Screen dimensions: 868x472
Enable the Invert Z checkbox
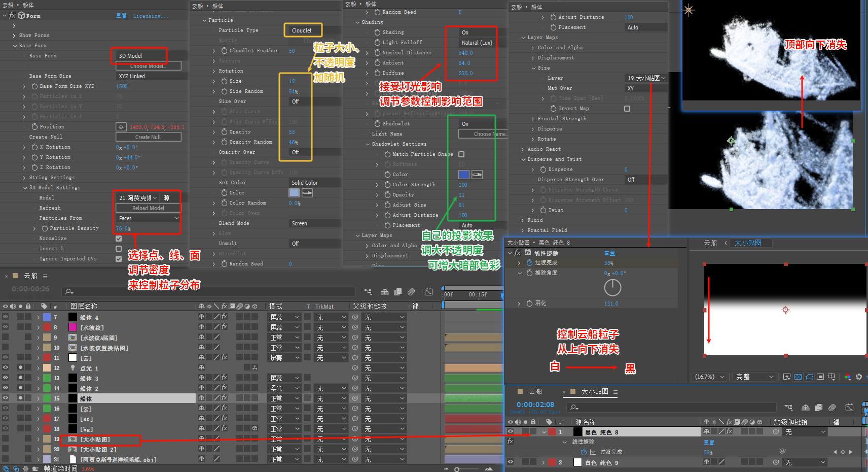(x=119, y=249)
